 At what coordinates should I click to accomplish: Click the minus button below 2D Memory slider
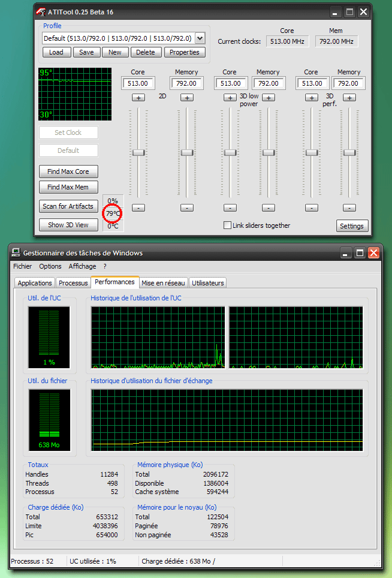[x=187, y=207]
